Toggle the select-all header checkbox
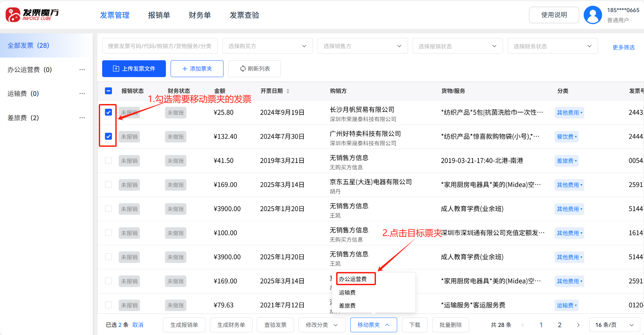The image size is (644, 335). (x=108, y=91)
